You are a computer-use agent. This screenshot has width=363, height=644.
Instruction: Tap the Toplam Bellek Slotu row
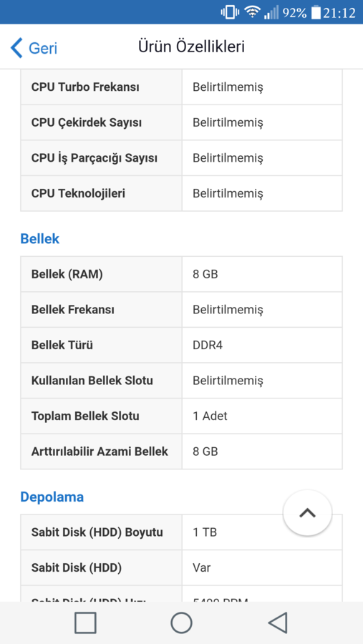point(181,416)
